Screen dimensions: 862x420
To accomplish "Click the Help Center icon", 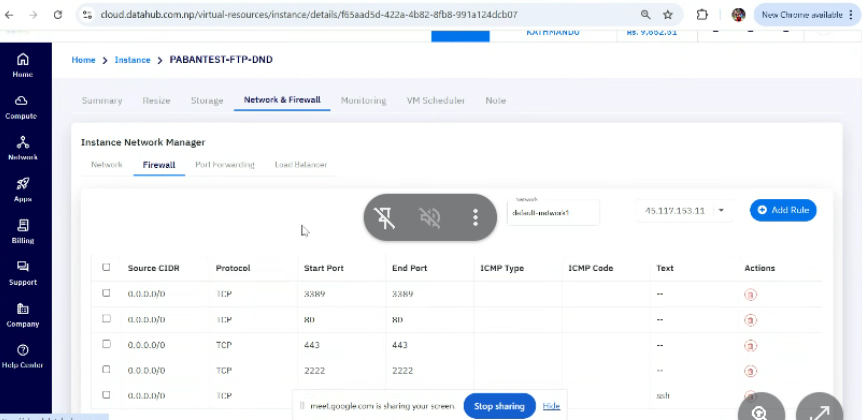I will [22, 355].
